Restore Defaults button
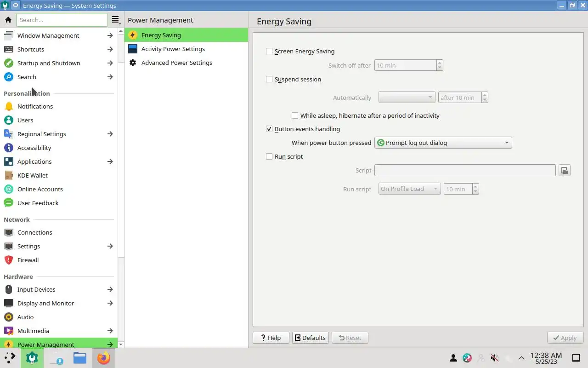Screen dimensions: 588x368 [x=311, y=338]
